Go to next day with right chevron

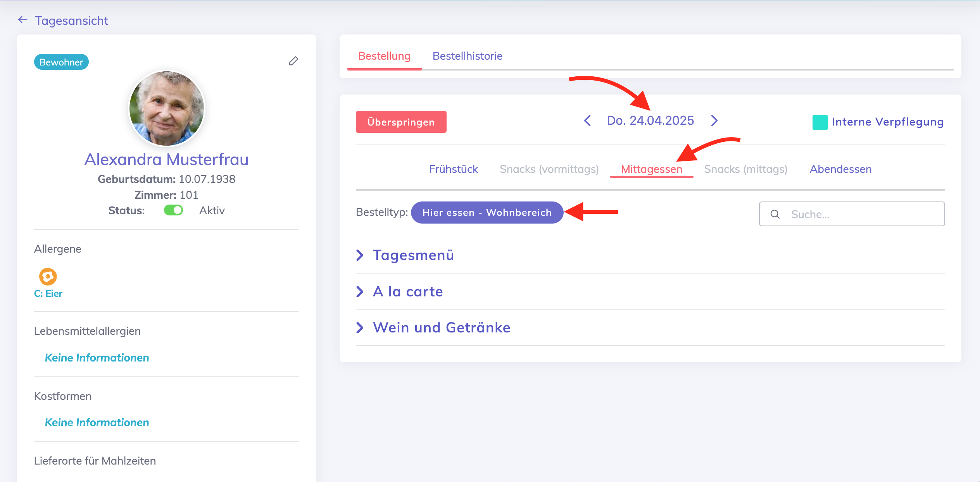click(x=714, y=120)
